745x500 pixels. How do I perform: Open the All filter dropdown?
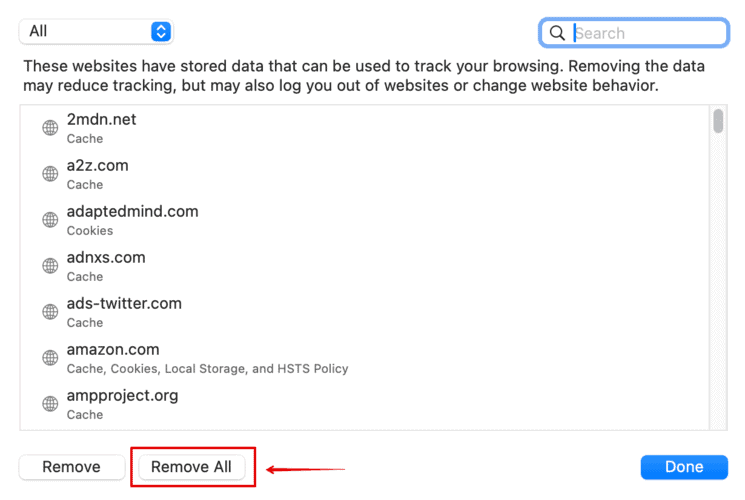point(96,31)
